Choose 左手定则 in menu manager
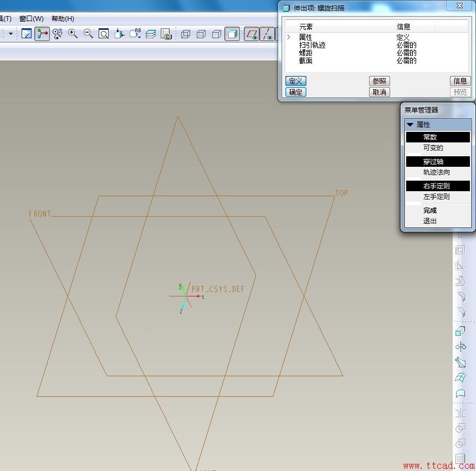The height and width of the screenshot is (471, 476). coord(436,197)
